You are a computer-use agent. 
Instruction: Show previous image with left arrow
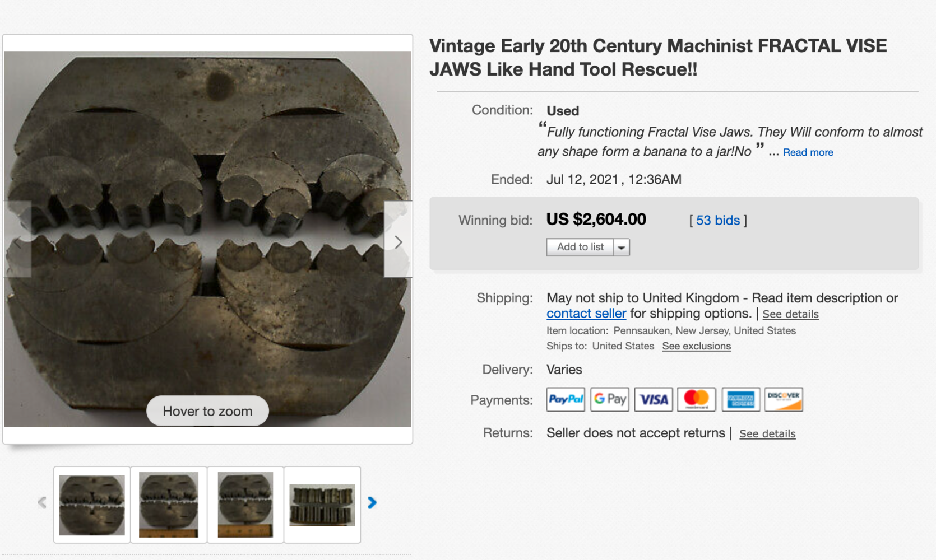(17, 242)
